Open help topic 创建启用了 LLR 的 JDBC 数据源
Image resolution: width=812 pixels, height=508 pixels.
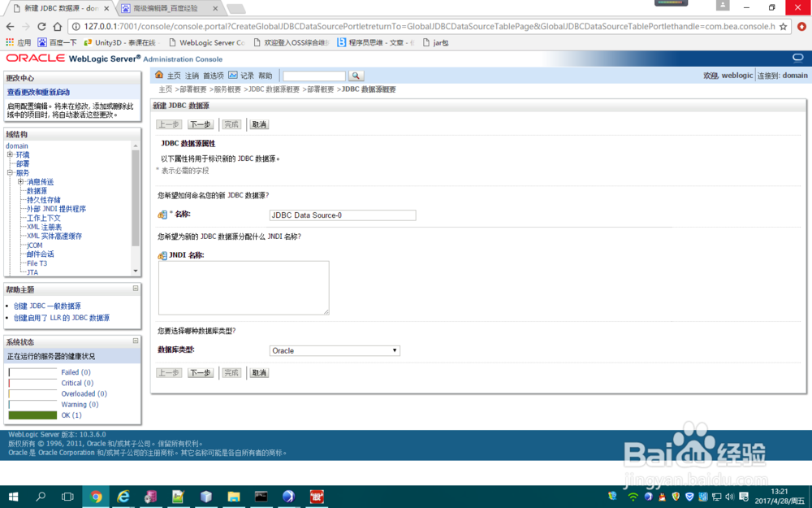tap(62, 318)
